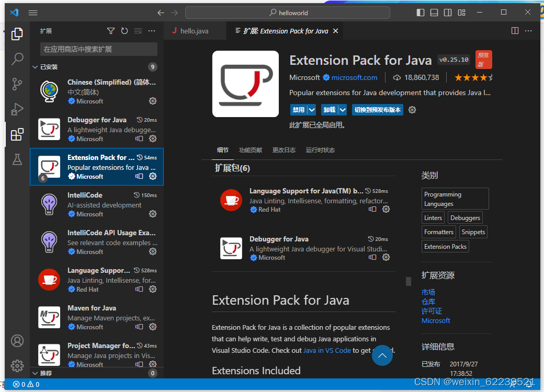This screenshot has width=544, height=392.
Task: Focus the extension marketplace search box
Action: pos(98,49)
